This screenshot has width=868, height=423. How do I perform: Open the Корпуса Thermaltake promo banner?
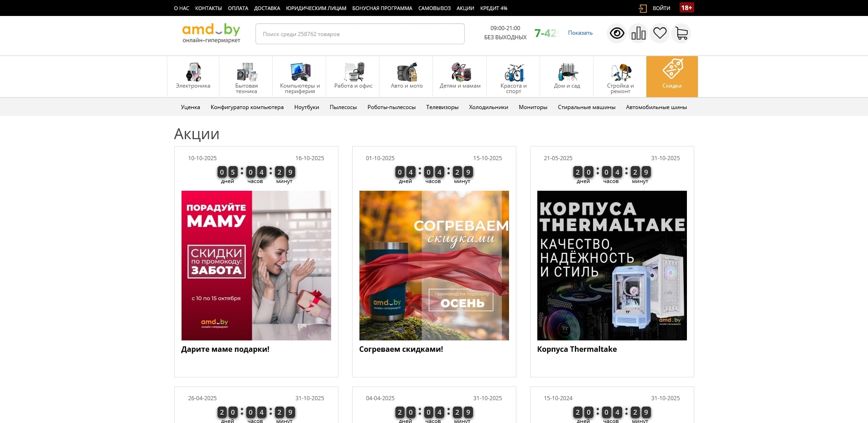tap(612, 265)
